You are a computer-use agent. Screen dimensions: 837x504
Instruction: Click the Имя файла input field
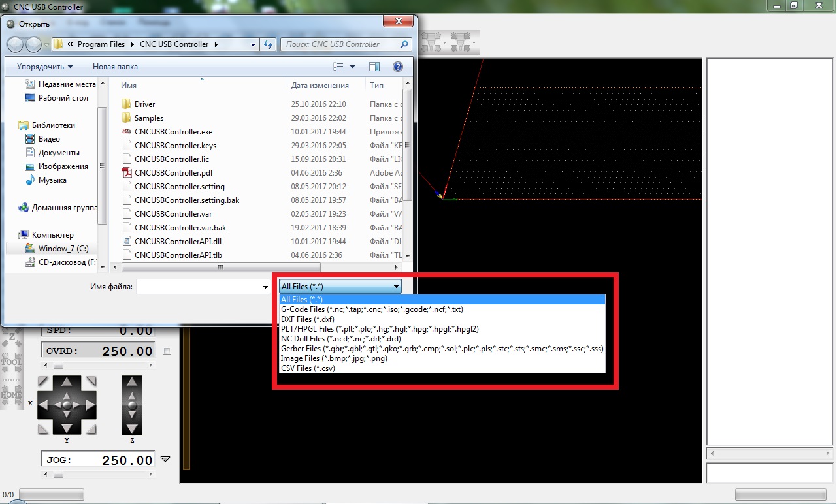tap(199, 287)
